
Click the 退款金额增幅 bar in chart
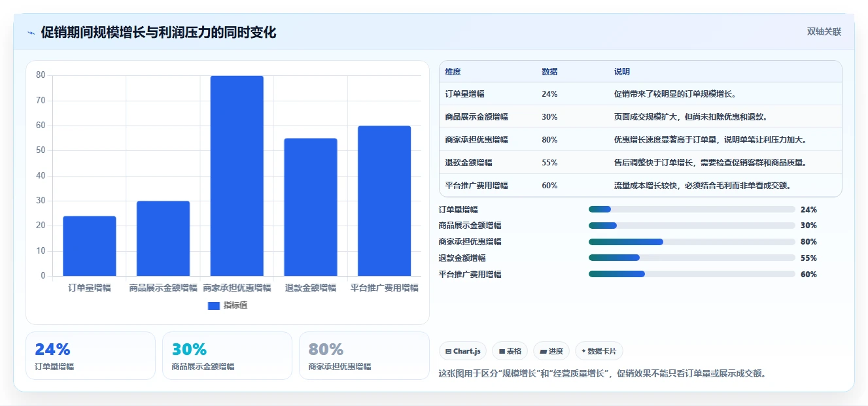[x=311, y=207]
